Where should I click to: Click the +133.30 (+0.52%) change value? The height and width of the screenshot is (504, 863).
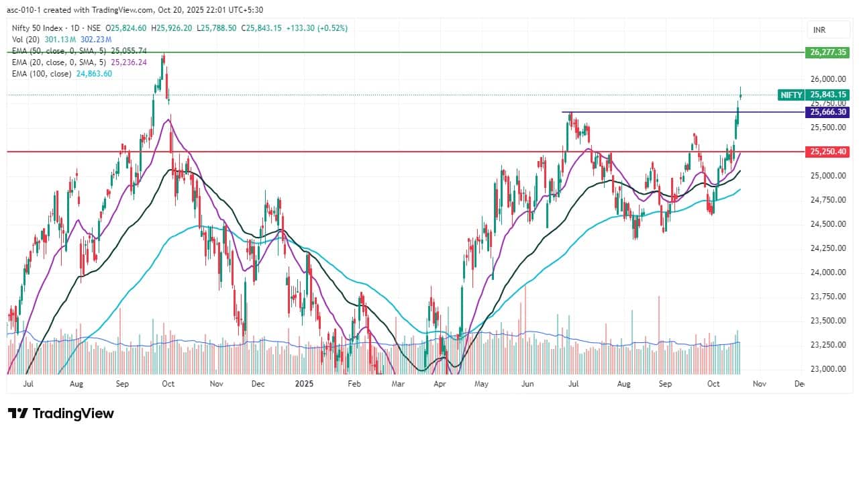pyautogui.click(x=317, y=28)
